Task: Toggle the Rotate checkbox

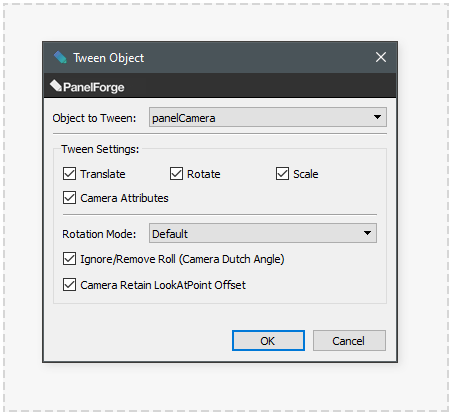Action: pos(176,174)
